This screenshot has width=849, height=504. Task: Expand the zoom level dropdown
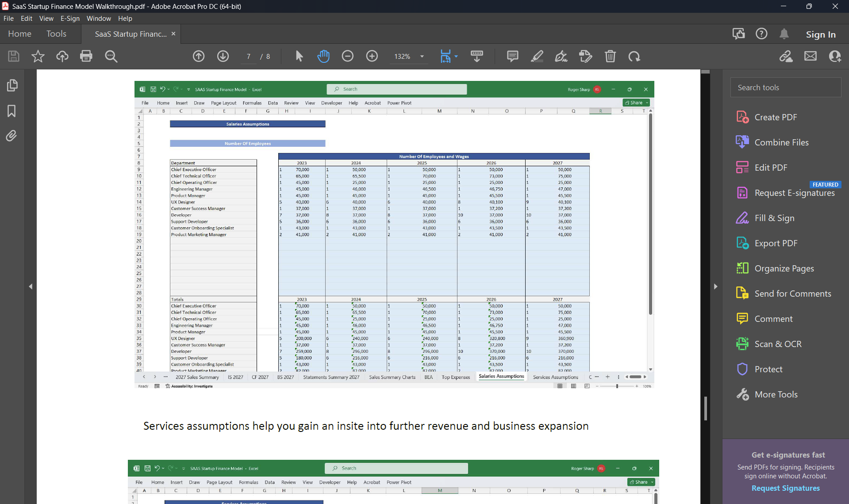[x=422, y=57]
